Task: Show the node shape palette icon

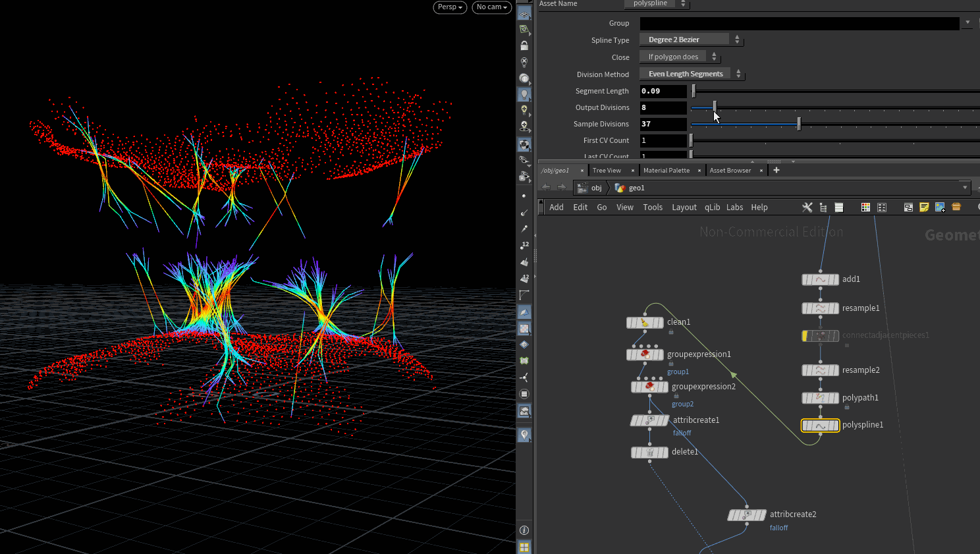Action: point(882,207)
